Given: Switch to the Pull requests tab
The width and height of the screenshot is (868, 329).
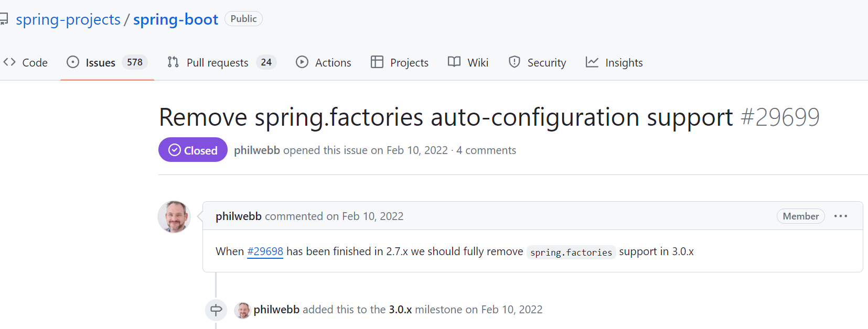Looking at the screenshot, I should pyautogui.click(x=217, y=63).
